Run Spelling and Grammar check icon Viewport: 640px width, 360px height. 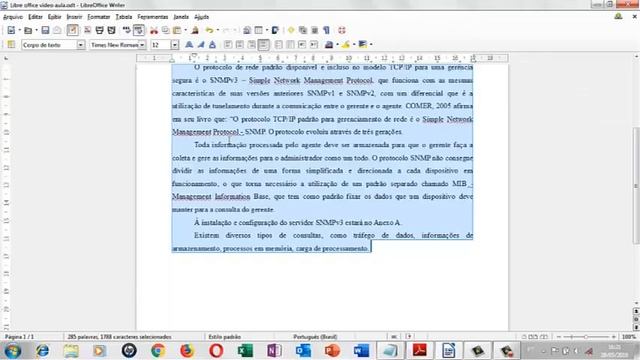pos(127,30)
